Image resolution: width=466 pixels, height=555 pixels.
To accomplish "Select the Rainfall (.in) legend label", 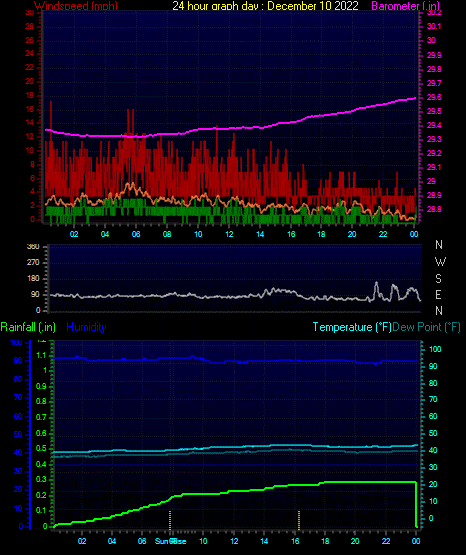I will (x=28, y=327).
